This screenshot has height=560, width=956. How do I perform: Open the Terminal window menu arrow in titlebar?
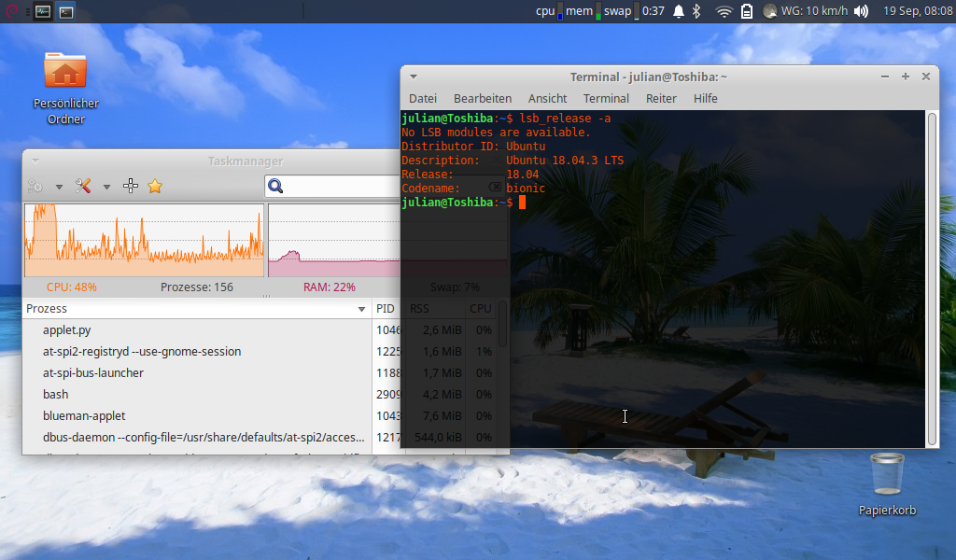coord(414,77)
